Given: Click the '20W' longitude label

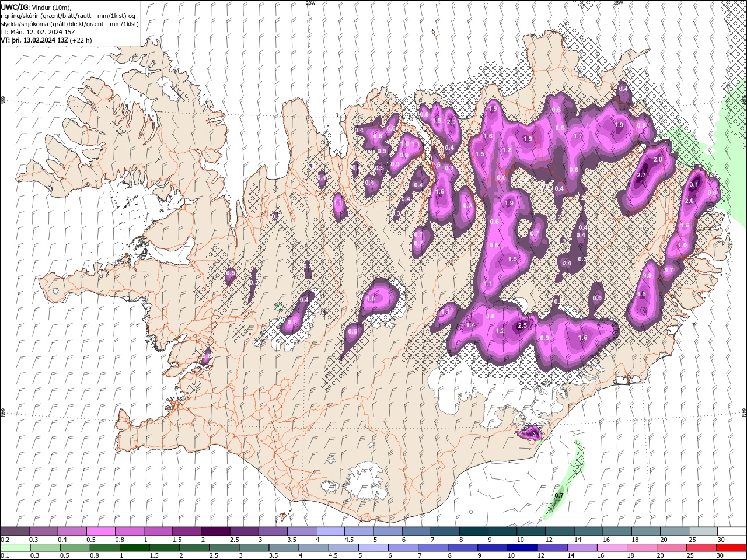Looking at the screenshot, I should [x=310, y=3].
